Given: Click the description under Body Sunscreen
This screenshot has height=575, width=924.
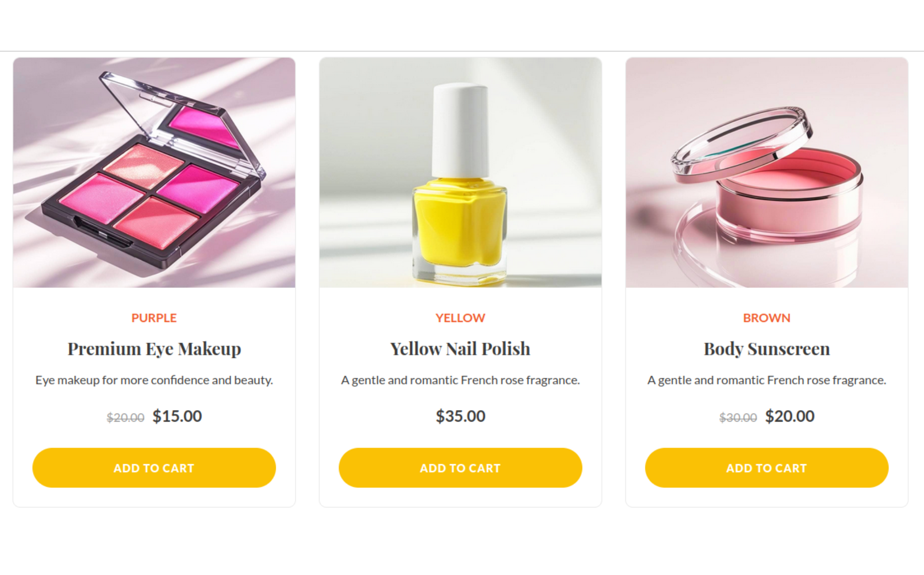Looking at the screenshot, I should pyautogui.click(x=767, y=380).
